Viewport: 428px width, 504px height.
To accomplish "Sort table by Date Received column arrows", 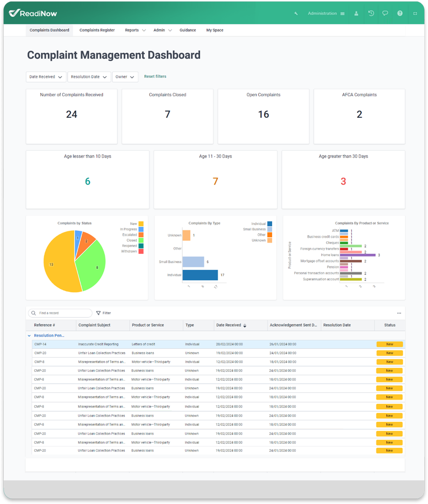I will coord(245,325).
